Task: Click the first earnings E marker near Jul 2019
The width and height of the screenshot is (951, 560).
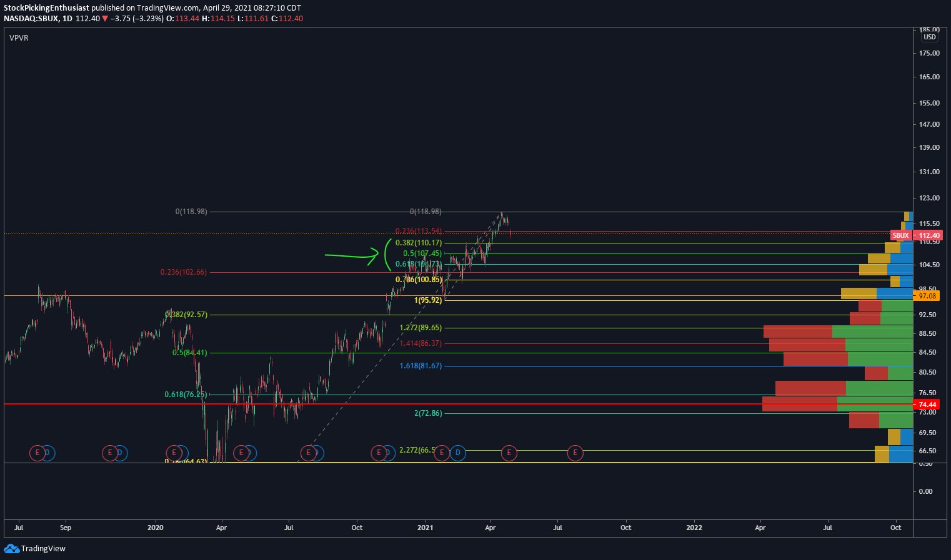Action: click(37, 453)
